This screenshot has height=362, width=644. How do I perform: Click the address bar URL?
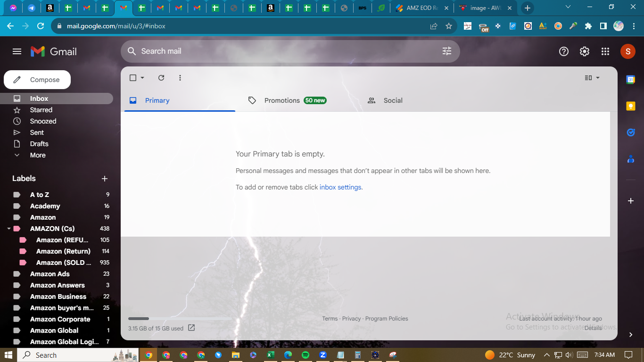[x=116, y=26]
